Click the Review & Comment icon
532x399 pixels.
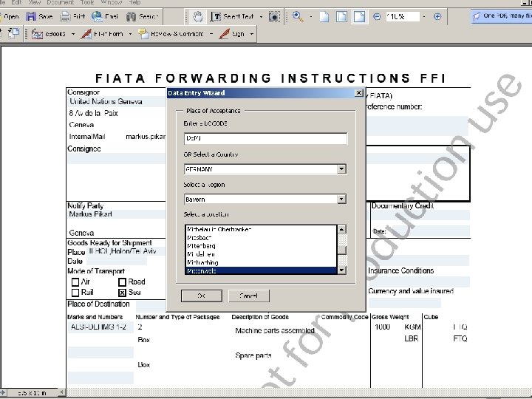pyautogui.click(x=143, y=34)
